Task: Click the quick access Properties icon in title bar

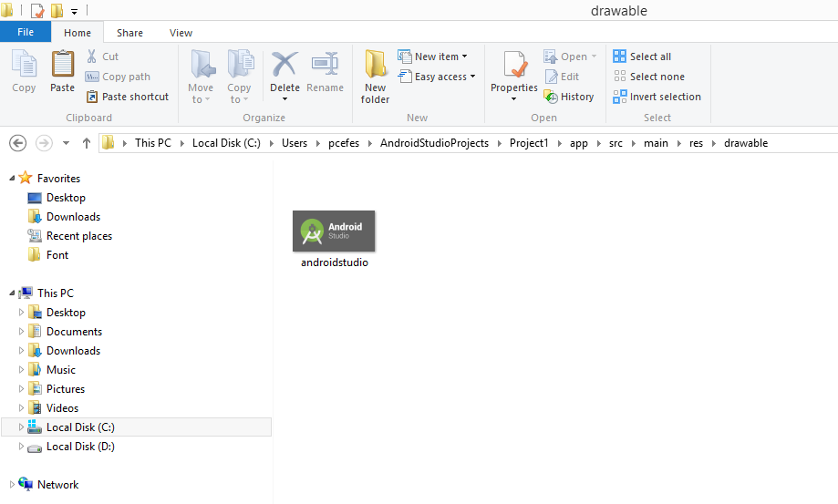Action: (x=37, y=10)
